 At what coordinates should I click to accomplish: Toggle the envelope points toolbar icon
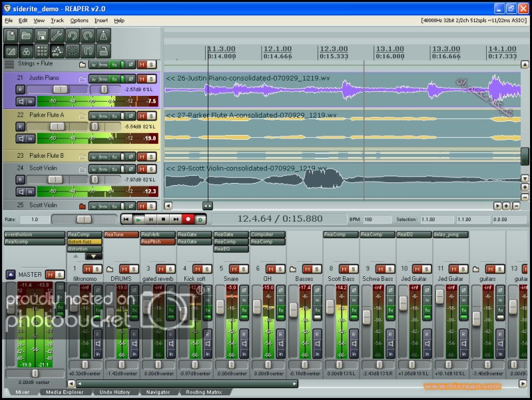click(x=57, y=51)
